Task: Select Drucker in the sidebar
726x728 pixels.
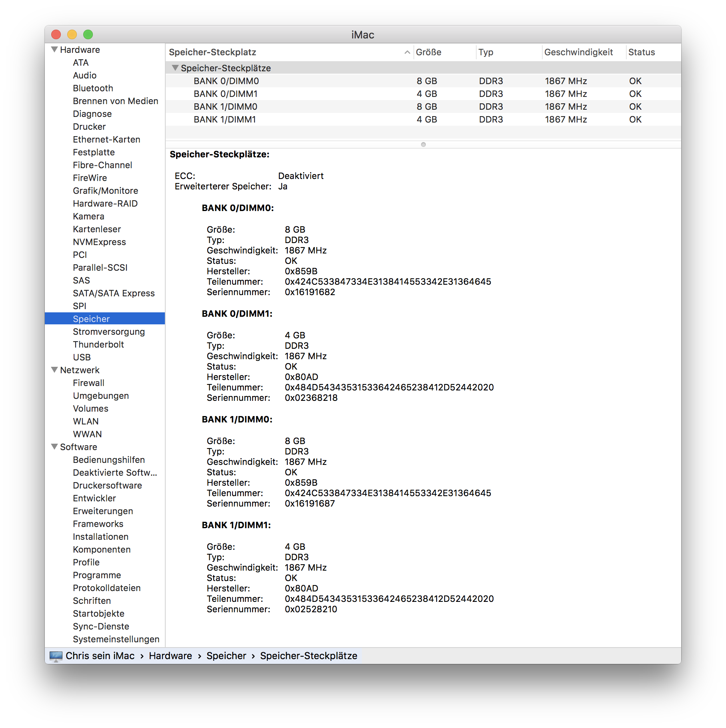Action: click(89, 127)
